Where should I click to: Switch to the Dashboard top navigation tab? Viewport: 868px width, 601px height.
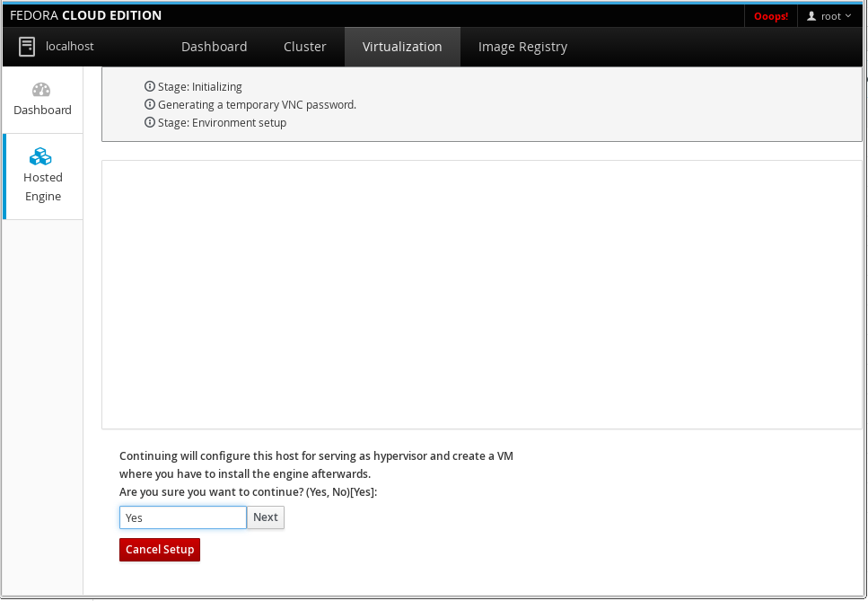click(x=214, y=47)
